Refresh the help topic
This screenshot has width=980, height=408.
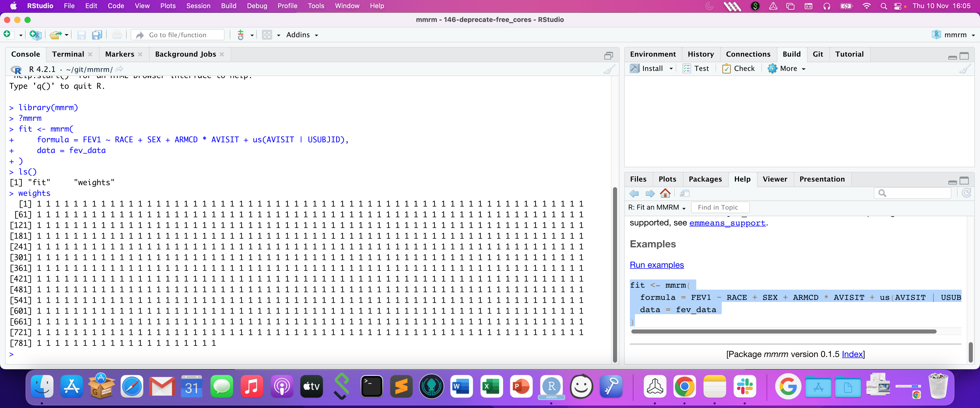966,194
